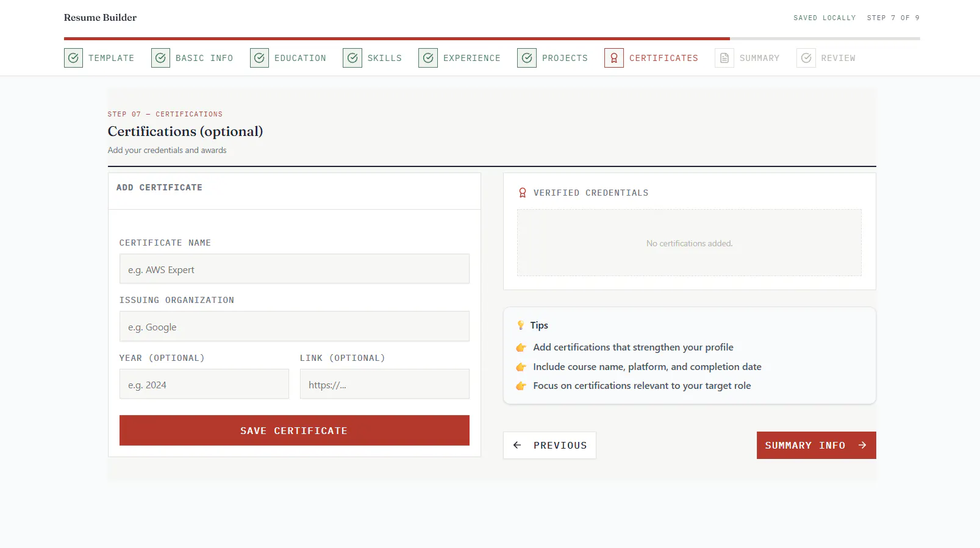Click the 'Step 7 of 9' indicator
The image size is (980, 548).
893,18
